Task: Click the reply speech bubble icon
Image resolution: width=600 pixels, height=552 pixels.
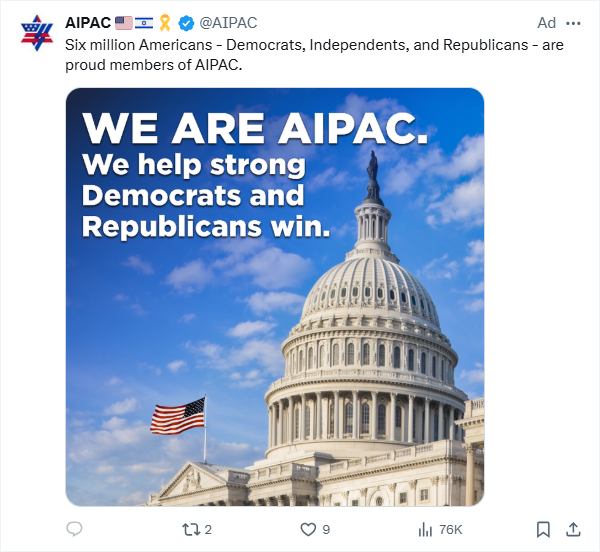Action: coord(74,529)
